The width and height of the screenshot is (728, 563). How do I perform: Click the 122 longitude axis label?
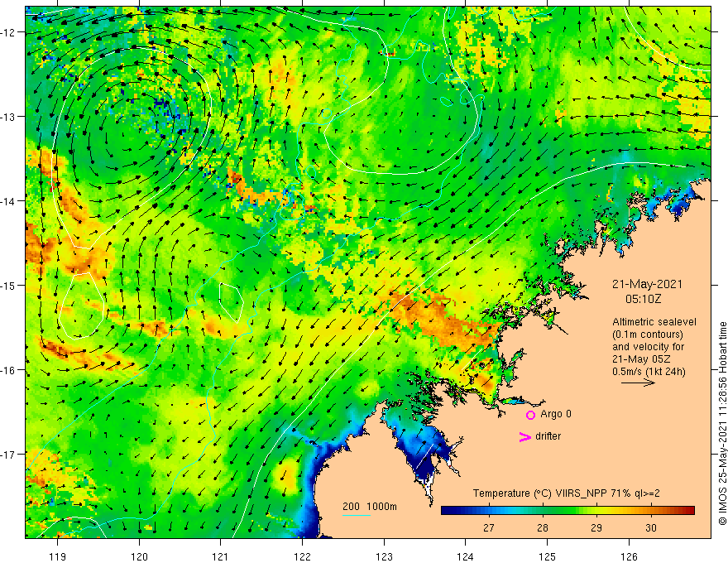pos(302,556)
